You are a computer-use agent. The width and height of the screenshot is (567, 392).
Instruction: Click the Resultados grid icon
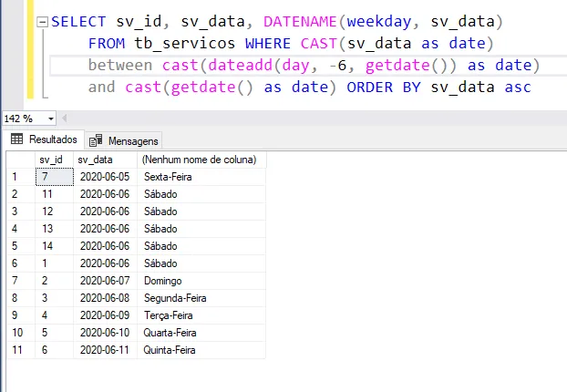tap(16, 139)
